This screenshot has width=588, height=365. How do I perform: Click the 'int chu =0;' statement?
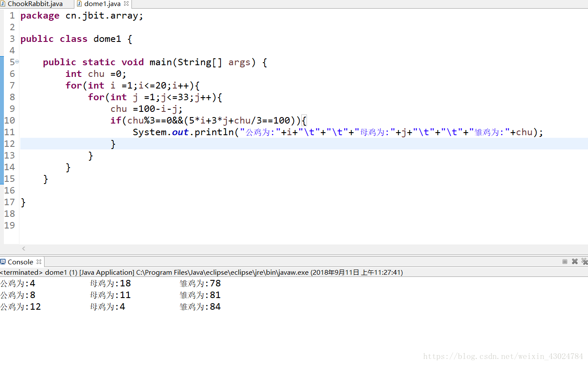click(x=96, y=74)
